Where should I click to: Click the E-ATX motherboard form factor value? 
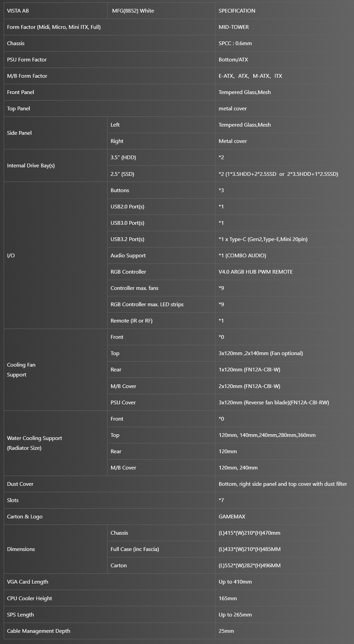[x=226, y=76]
